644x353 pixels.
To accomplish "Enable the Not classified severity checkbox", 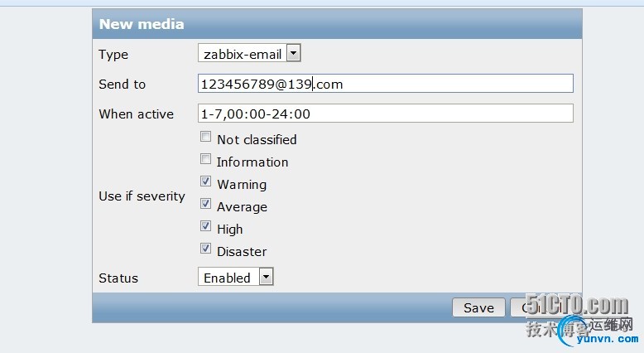I will 206,138.
